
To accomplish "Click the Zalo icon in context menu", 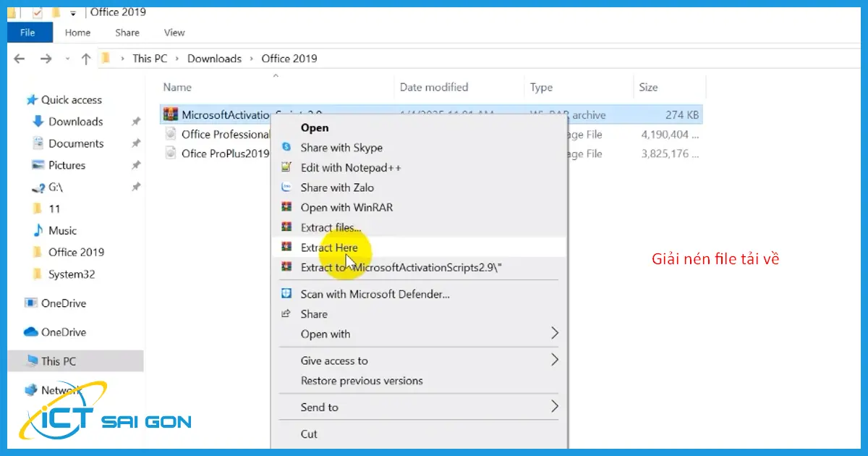I will click(x=286, y=187).
